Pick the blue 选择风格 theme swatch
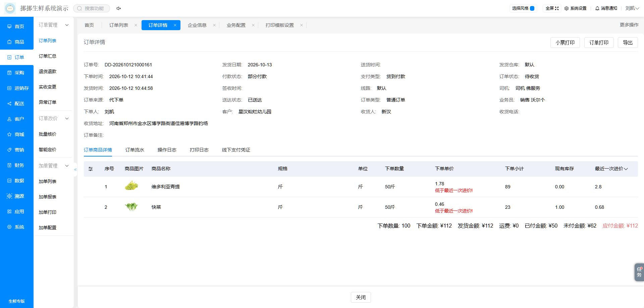This screenshot has width=644, height=308. [532, 8]
